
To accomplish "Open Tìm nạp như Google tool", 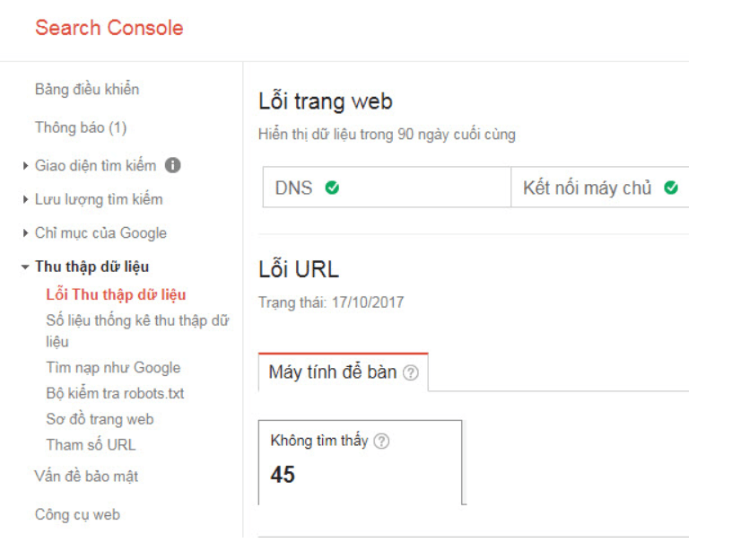I will (x=113, y=367).
